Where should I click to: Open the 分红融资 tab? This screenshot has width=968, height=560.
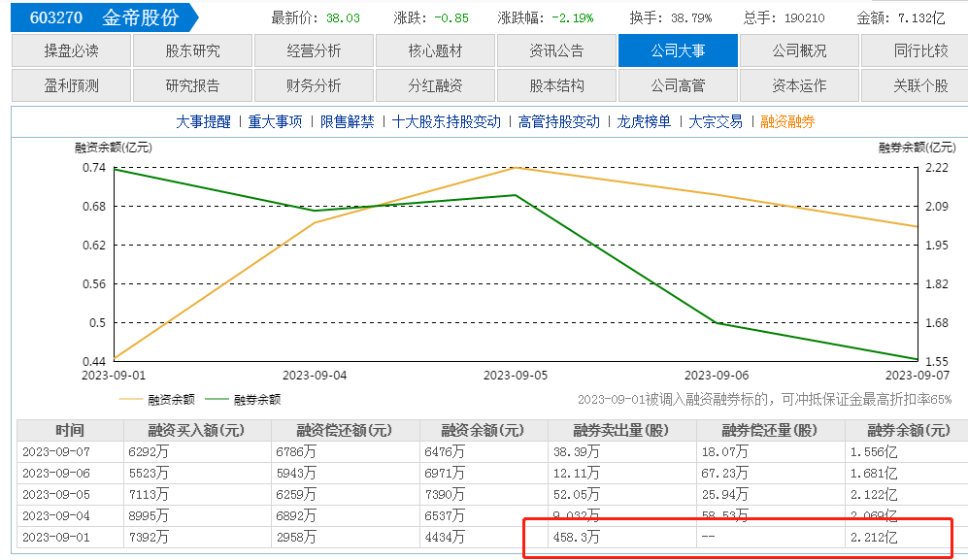point(435,86)
